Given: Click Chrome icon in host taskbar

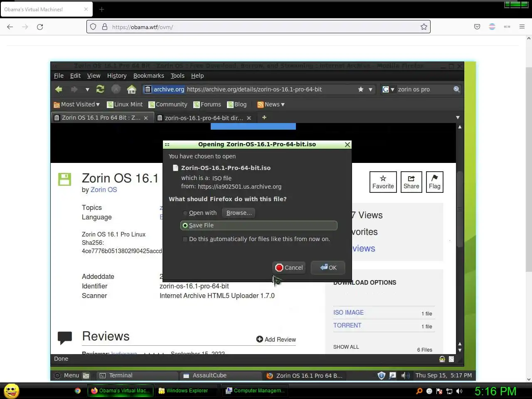Looking at the screenshot, I should pyautogui.click(x=78, y=391).
